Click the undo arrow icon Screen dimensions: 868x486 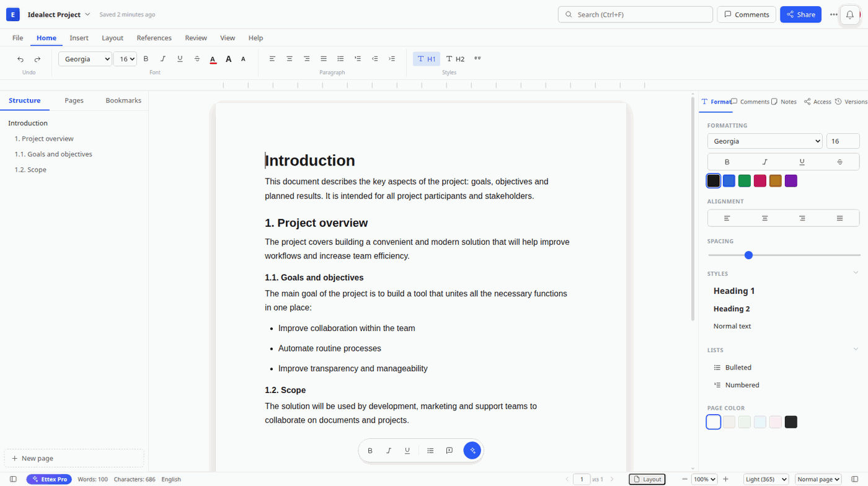pos(20,59)
